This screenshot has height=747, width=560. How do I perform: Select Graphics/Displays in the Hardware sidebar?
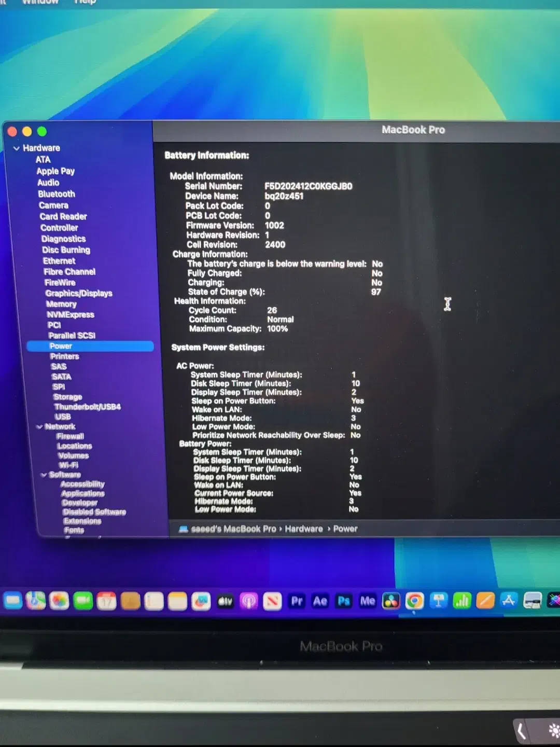[x=79, y=293]
